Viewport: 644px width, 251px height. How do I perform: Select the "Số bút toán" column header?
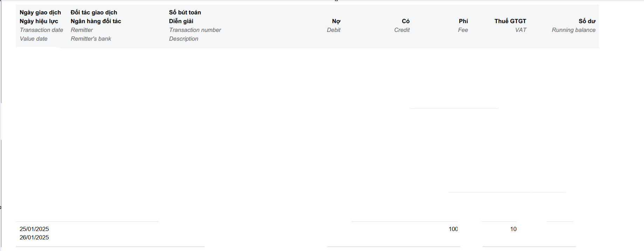185,13
